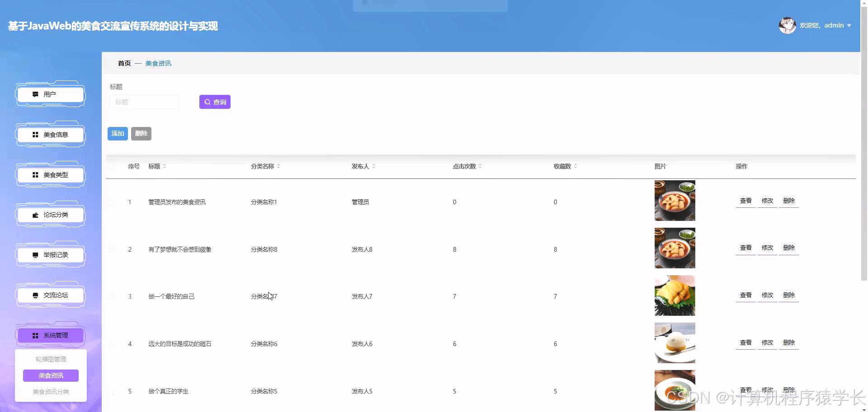Image resolution: width=868 pixels, height=412 pixels.
Task: Check the box for row 做个真正的学生
Action: pyautogui.click(x=111, y=392)
